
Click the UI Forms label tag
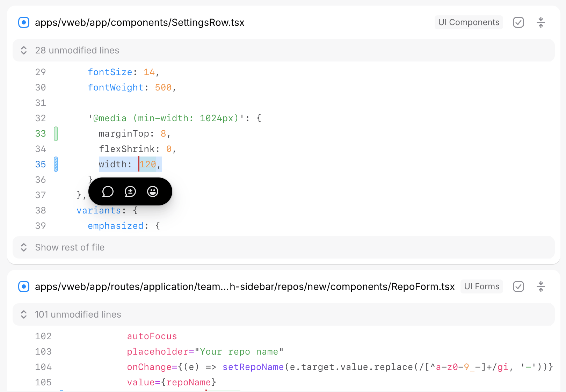click(x=481, y=286)
